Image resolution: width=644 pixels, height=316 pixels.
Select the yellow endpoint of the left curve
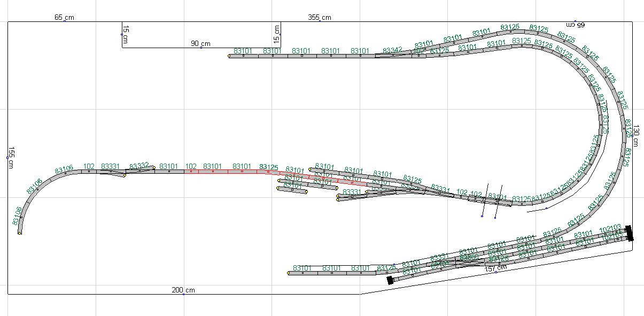(x=20, y=233)
